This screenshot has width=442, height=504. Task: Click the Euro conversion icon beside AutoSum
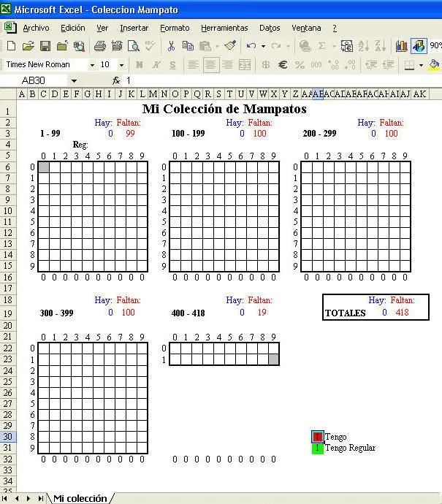(347, 46)
